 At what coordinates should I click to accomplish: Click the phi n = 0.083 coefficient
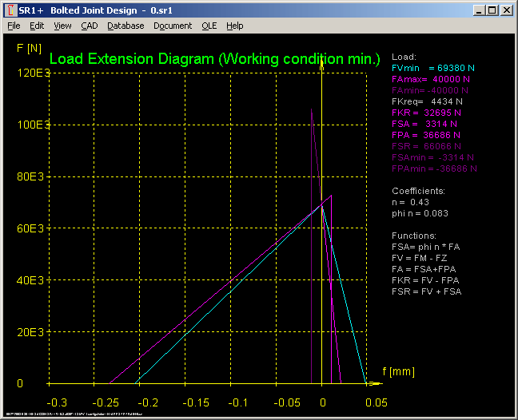(x=420, y=213)
